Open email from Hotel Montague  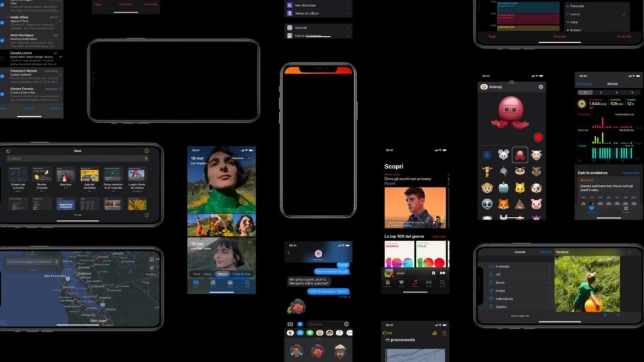coord(31,41)
